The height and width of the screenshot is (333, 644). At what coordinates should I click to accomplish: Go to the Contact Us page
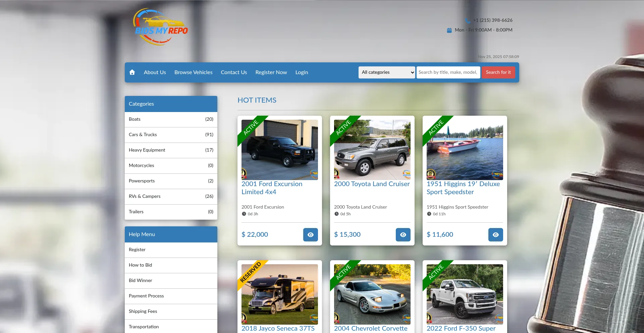[234, 72]
